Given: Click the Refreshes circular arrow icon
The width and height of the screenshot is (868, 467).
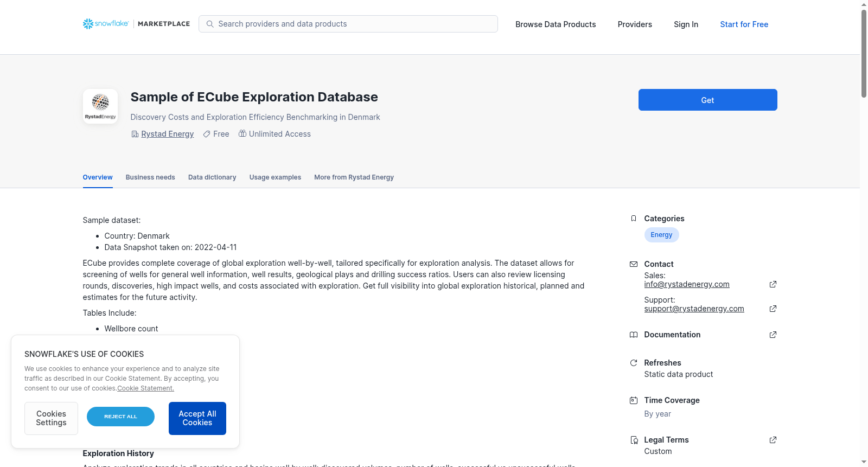Looking at the screenshot, I should click(633, 363).
